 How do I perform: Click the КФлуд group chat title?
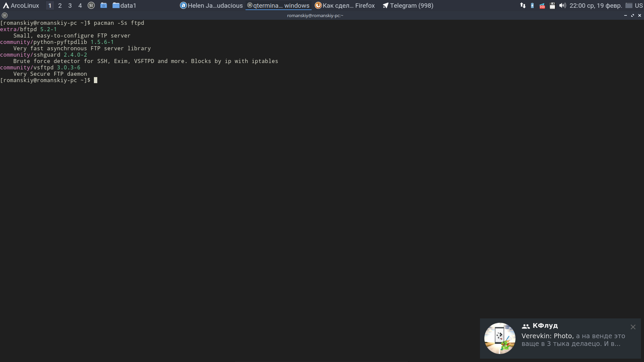545,325
